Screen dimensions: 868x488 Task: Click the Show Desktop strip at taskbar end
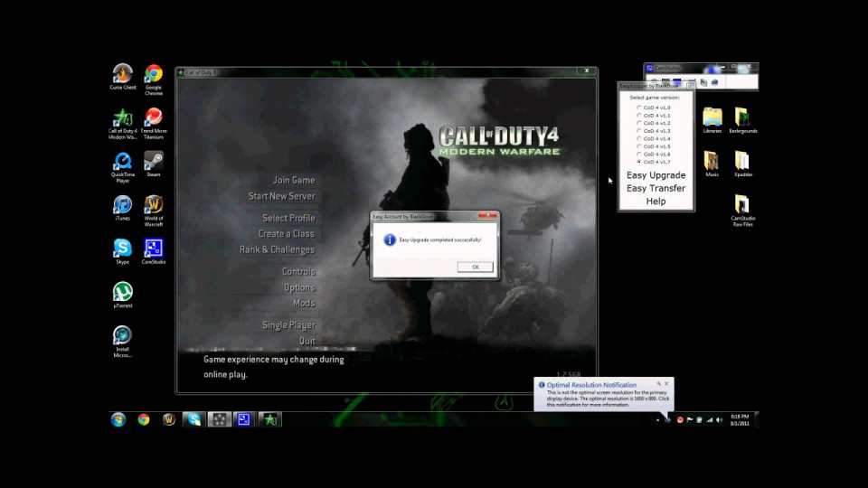(756, 420)
